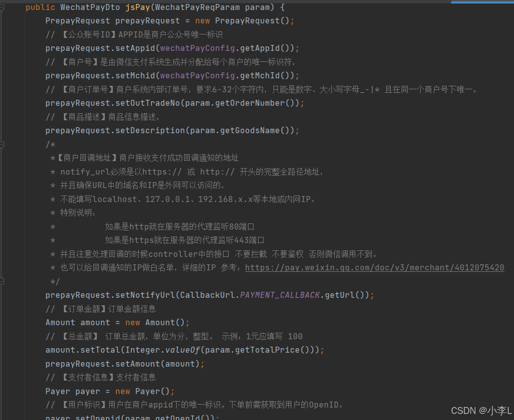Place cursor on the jsPay method name
Viewport: 514px width, 420px height.
tap(137, 7)
